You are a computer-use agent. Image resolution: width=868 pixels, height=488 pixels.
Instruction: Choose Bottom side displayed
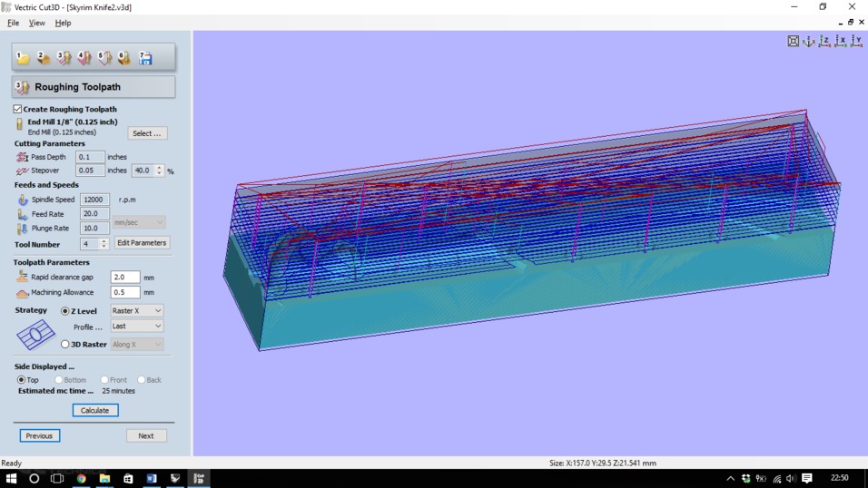click(58, 379)
